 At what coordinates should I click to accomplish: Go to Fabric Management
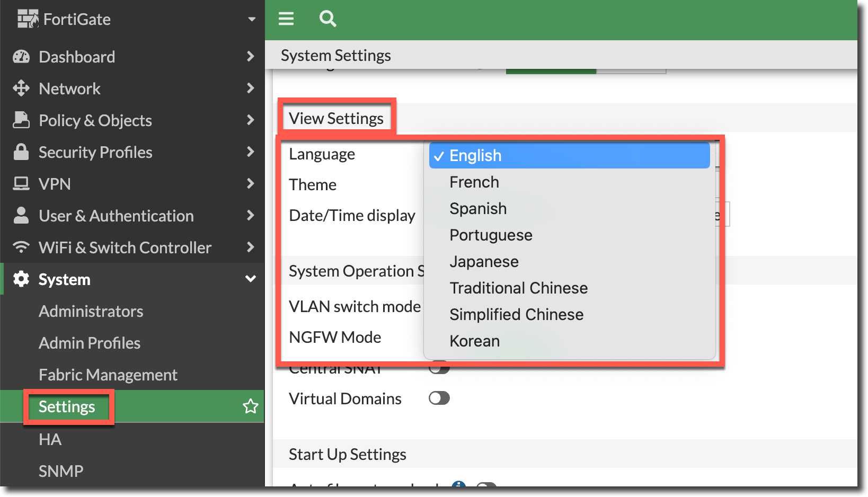(108, 375)
